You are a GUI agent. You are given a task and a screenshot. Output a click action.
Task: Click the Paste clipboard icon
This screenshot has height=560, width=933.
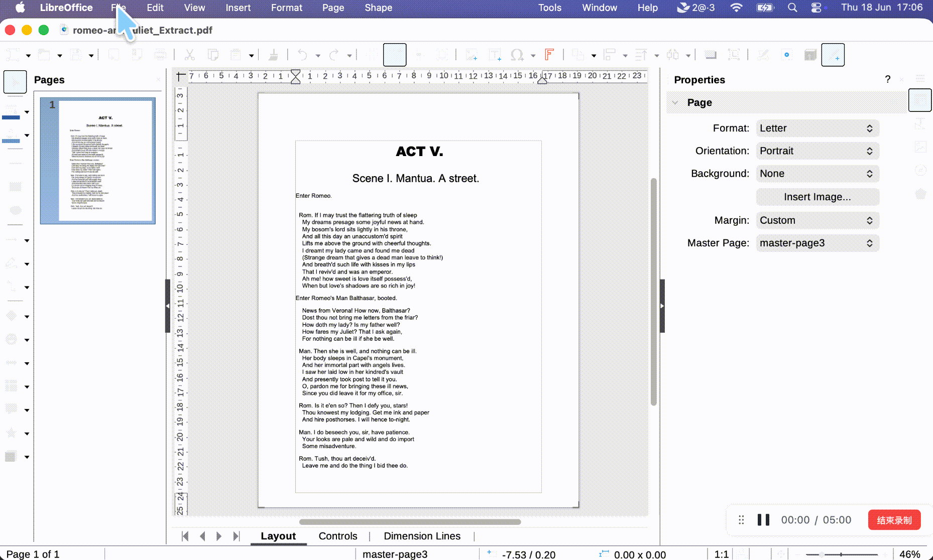pyautogui.click(x=236, y=55)
